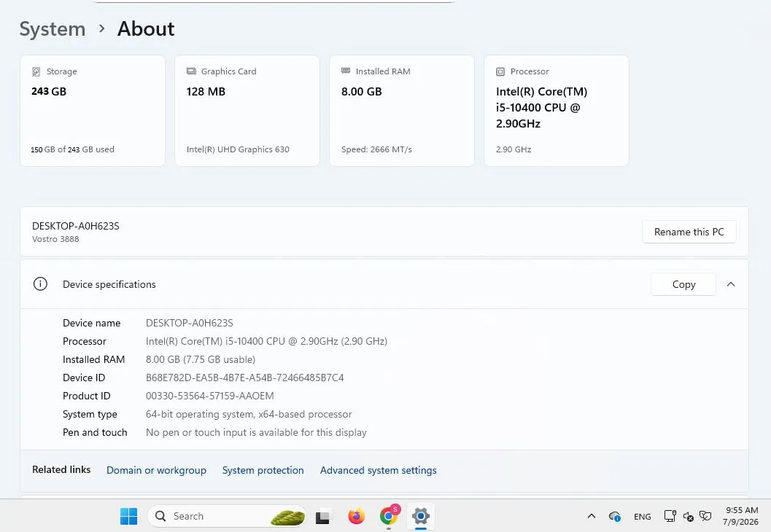Image resolution: width=771 pixels, height=532 pixels.
Task: Click the processor name in the Processor card
Action: 541,108
